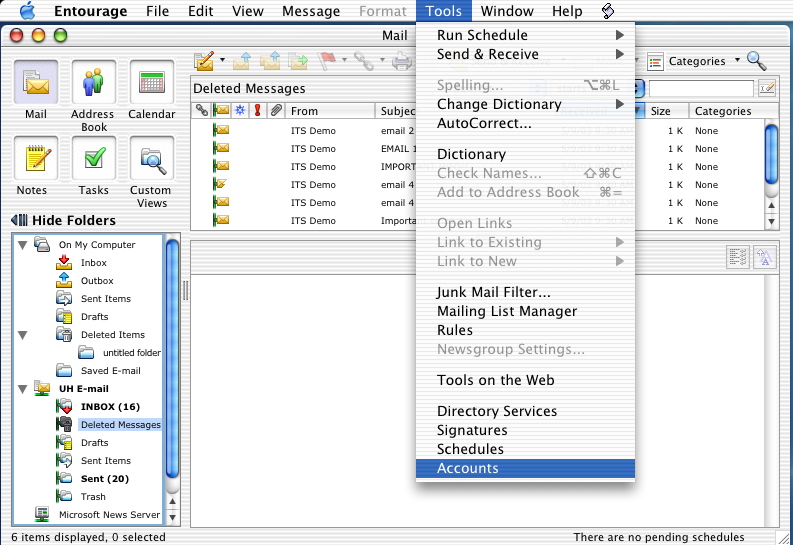Click the clear filter icon beside search field

[x=767, y=88]
